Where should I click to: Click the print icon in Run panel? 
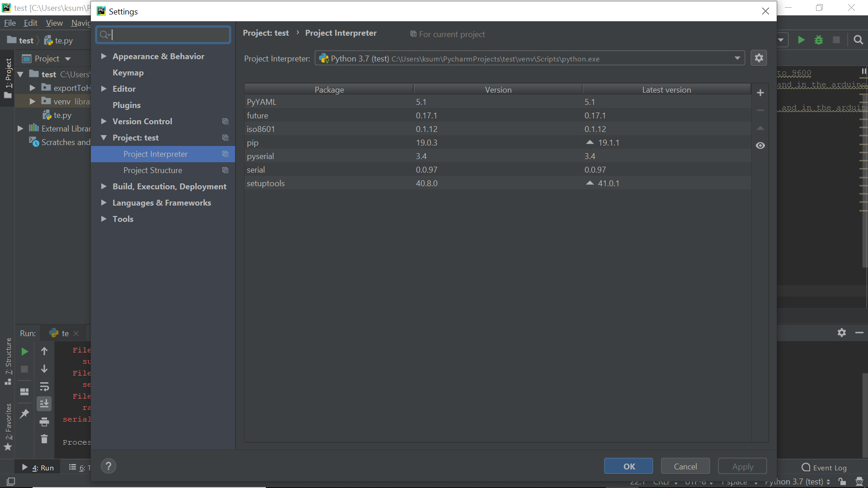point(44,422)
